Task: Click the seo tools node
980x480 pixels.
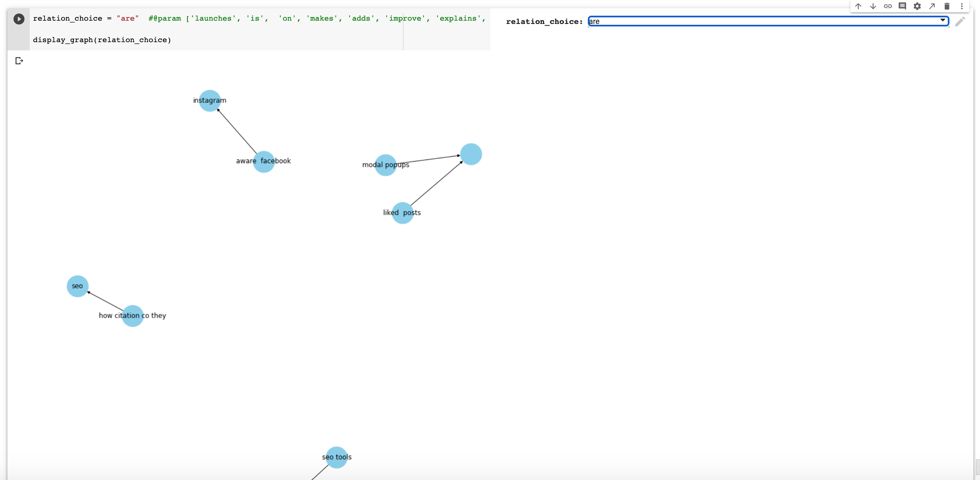Action: (x=336, y=457)
